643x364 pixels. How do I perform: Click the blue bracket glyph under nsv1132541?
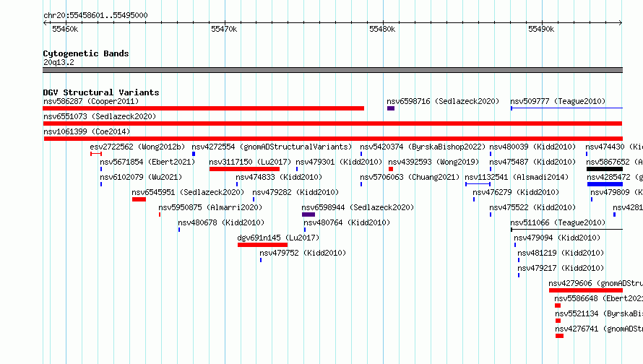tap(478, 184)
